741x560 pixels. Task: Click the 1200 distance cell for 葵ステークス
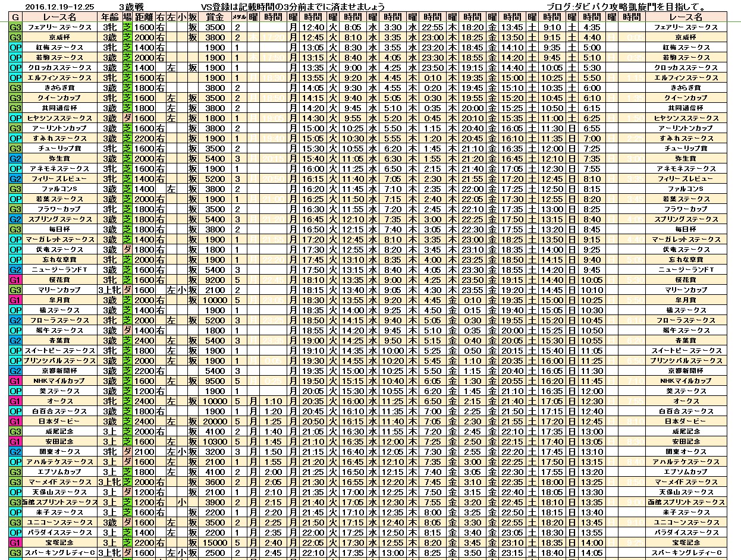pos(144,391)
